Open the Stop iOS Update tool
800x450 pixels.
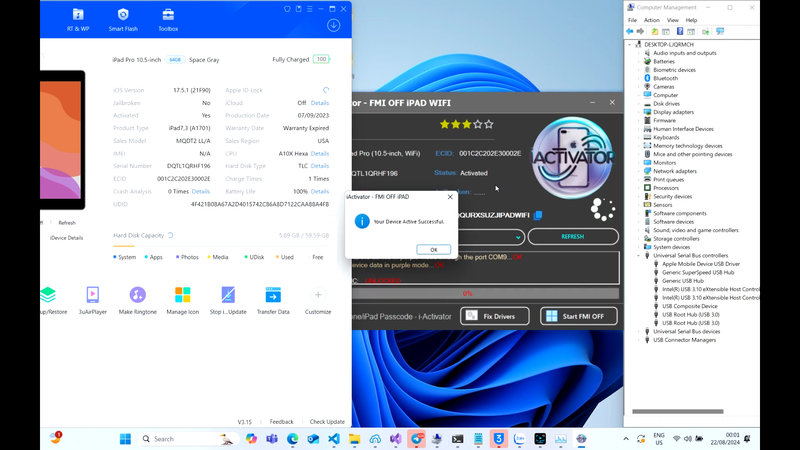(228, 301)
